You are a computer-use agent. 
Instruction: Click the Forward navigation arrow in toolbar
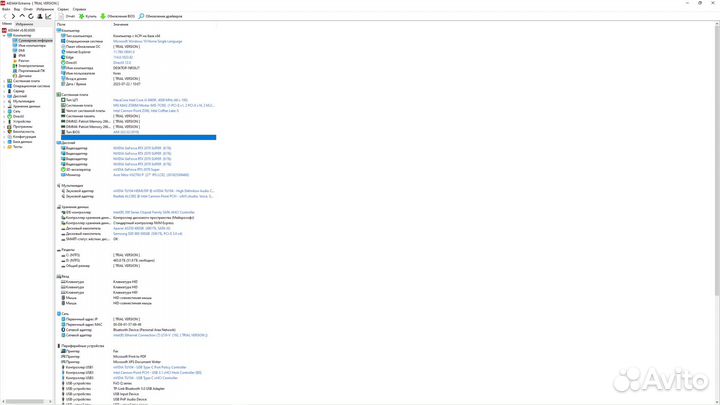(x=11, y=16)
